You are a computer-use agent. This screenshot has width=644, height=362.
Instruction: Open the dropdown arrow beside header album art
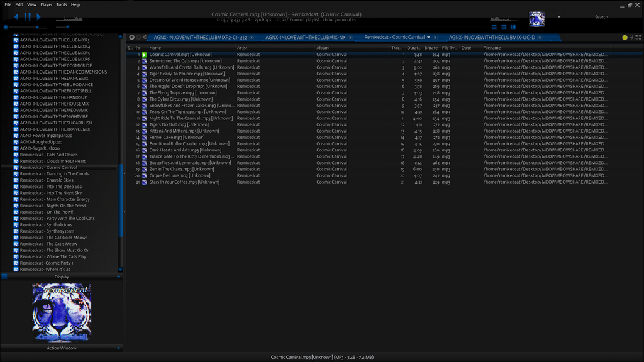[x=559, y=17]
